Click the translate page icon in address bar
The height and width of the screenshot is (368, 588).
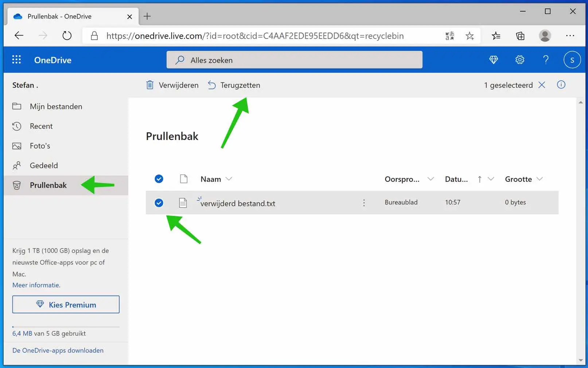(449, 36)
